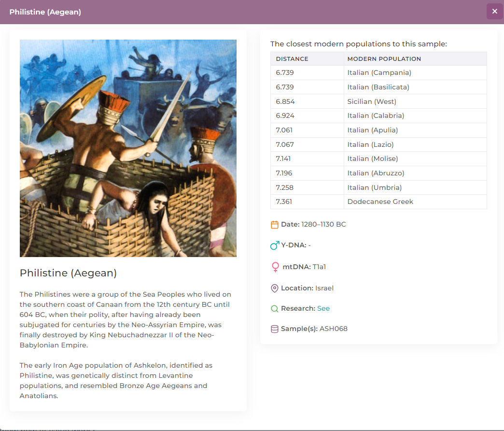The image size is (504, 431).
Task: Click the male Y-DNA symbol icon
Action: [x=275, y=245]
